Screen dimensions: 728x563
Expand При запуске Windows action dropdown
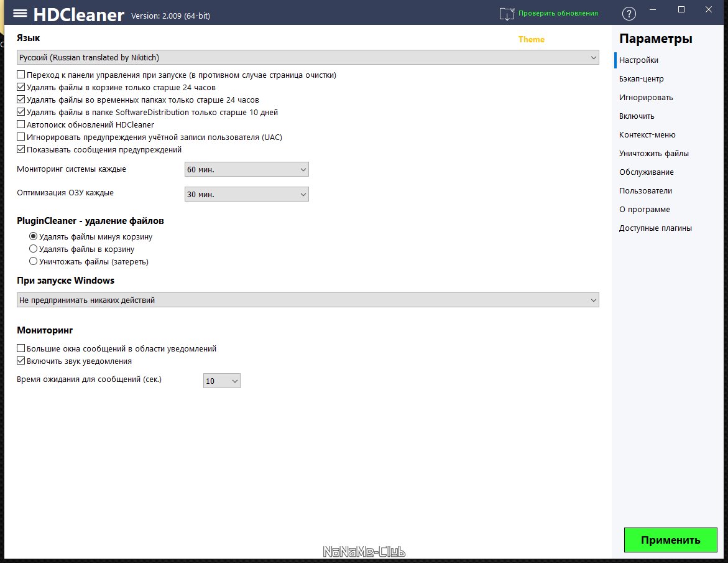click(x=308, y=300)
